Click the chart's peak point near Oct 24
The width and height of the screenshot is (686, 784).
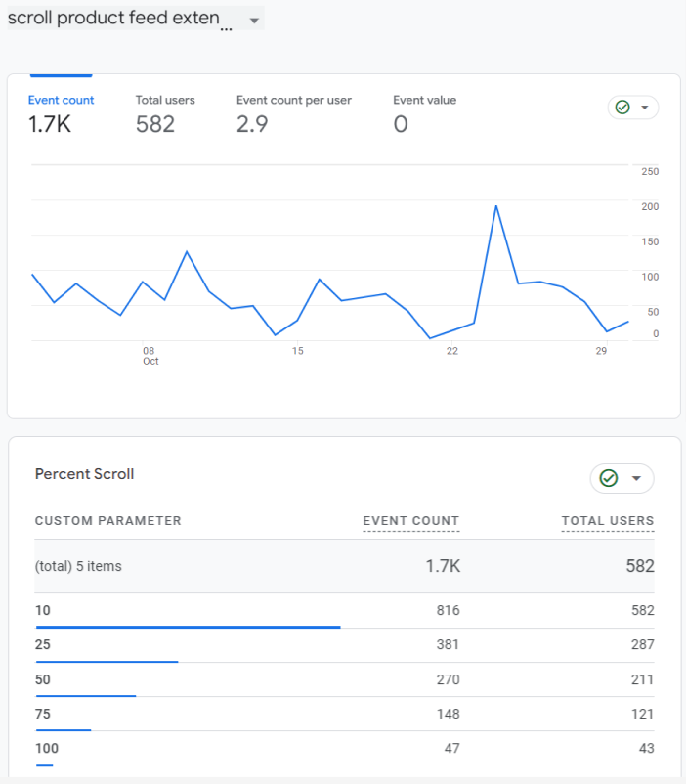pos(496,206)
